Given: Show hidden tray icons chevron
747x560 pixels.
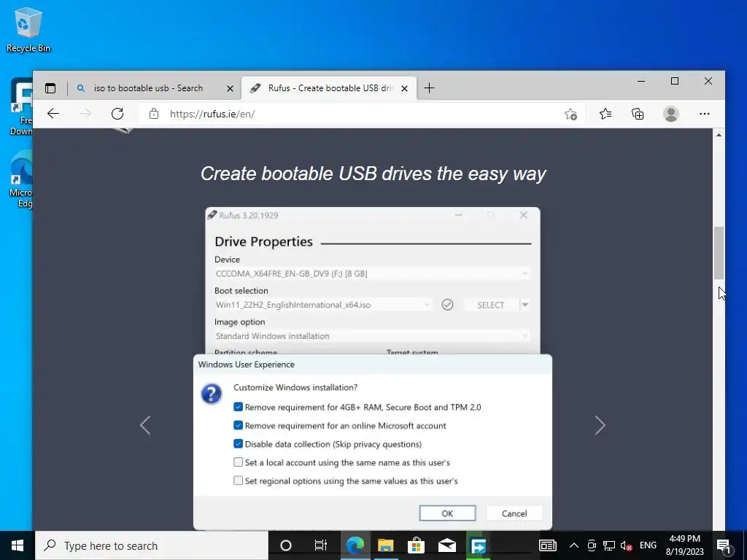Looking at the screenshot, I should click(574, 545).
